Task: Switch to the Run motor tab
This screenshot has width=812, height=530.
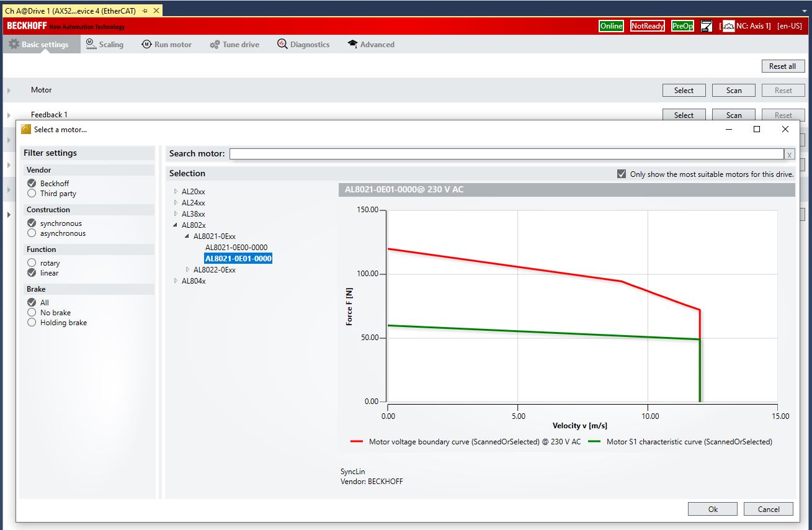Action: click(x=166, y=45)
